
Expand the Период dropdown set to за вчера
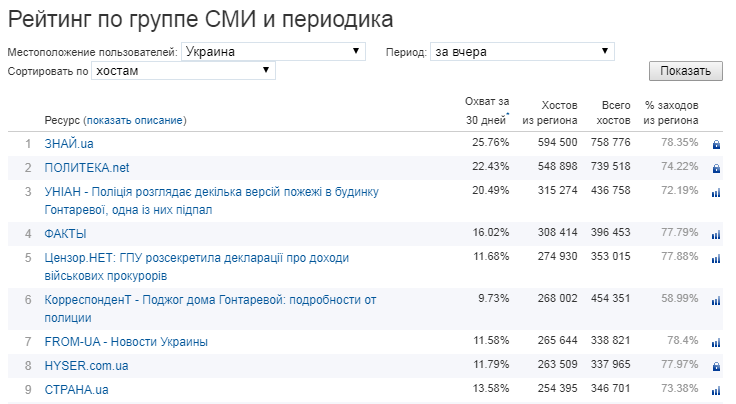(521, 52)
